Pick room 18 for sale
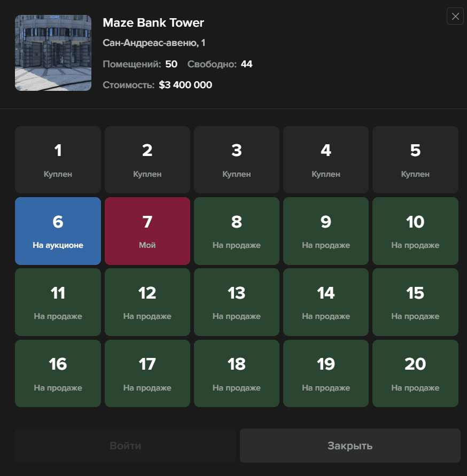Screen dimensions: 467x476 pyautogui.click(x=236, y=373)
